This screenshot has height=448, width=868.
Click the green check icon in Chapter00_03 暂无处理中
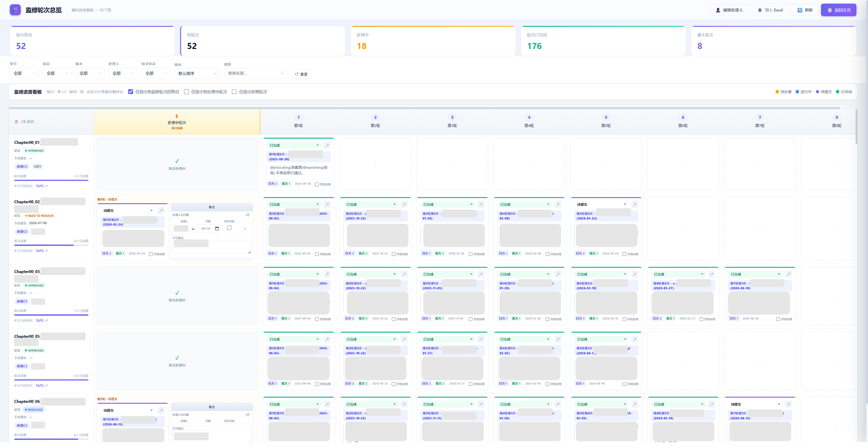(x=177, y=293)
